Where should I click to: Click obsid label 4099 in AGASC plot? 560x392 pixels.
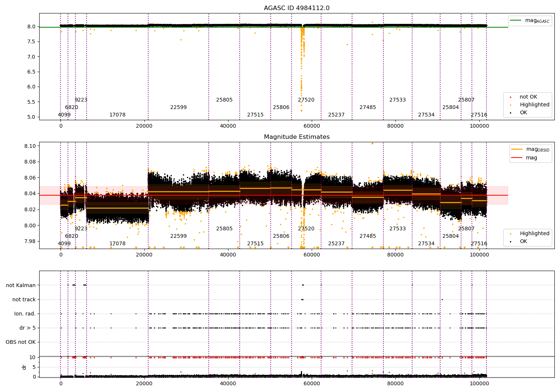coord(64,115)
